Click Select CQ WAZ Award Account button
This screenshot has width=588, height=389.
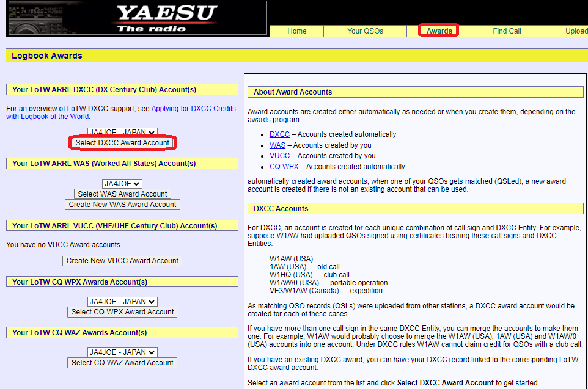click(x=122, y=363)
